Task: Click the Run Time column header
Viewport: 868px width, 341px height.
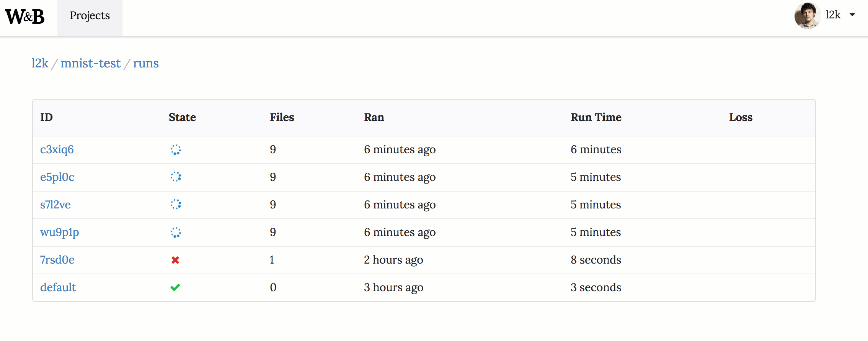Action: point(596,117)
